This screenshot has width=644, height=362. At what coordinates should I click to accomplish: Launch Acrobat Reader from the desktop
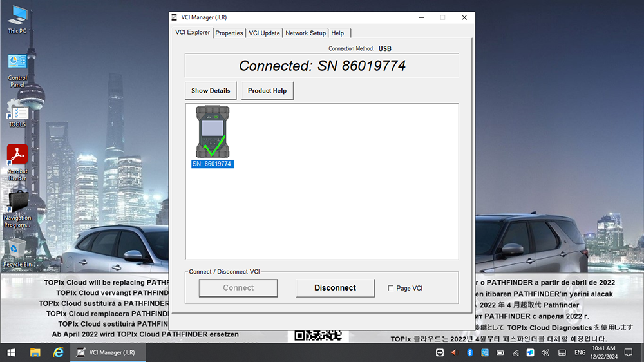pos(17,163)
